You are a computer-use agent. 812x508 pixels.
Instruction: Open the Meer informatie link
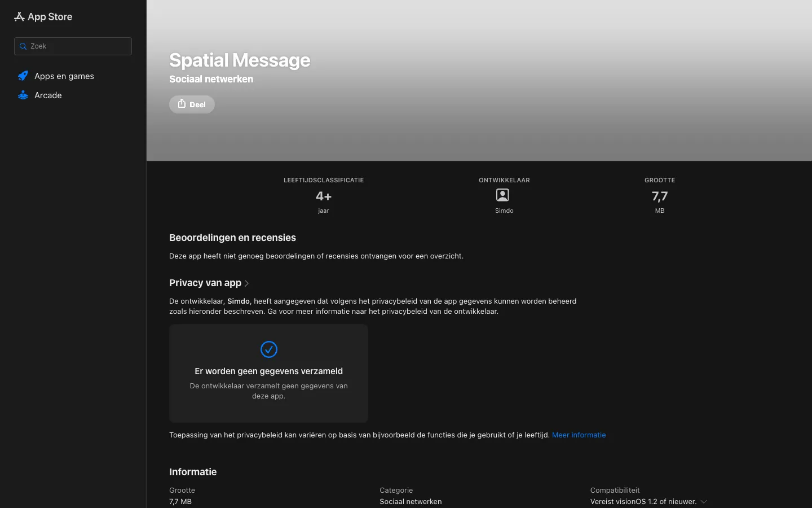(579, 435)
